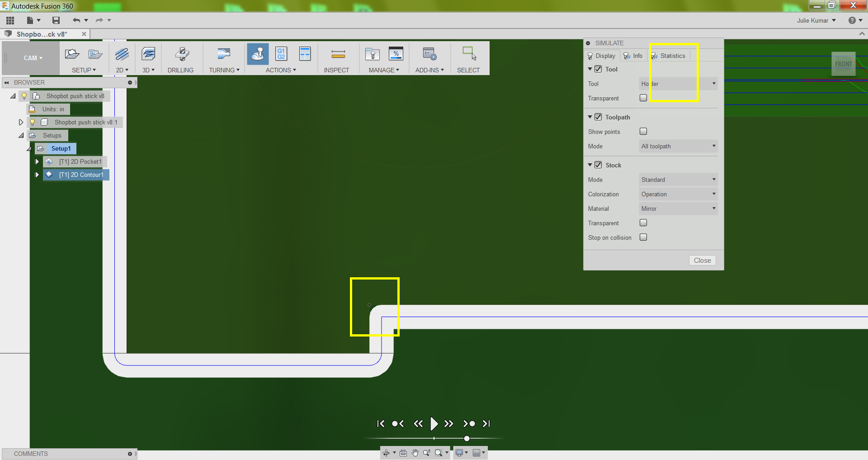
Task: Select the 3D adaptive clearing icon
Action: click(x=148, y=54)
